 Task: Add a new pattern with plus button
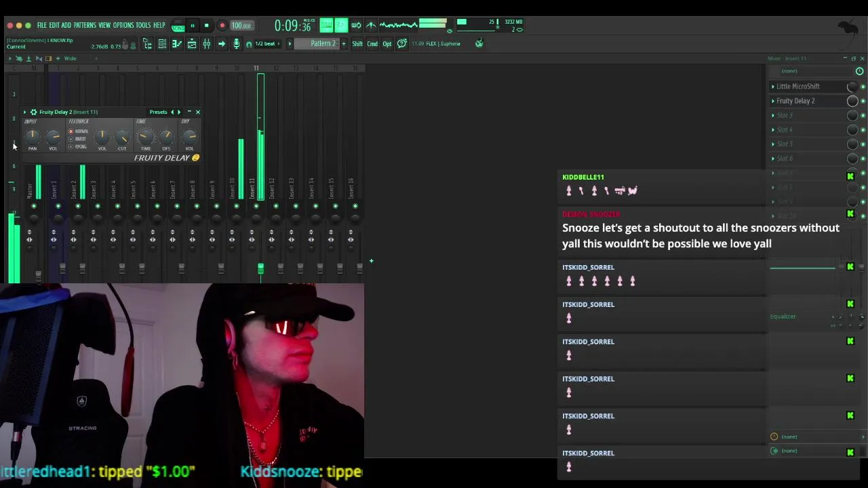coord(344,44)
